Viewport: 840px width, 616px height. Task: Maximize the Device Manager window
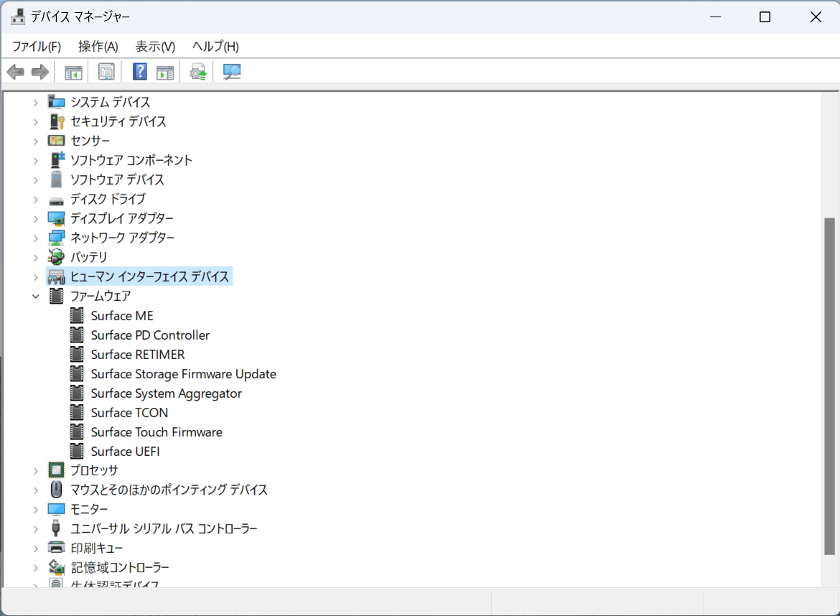[x=765, y=17]
